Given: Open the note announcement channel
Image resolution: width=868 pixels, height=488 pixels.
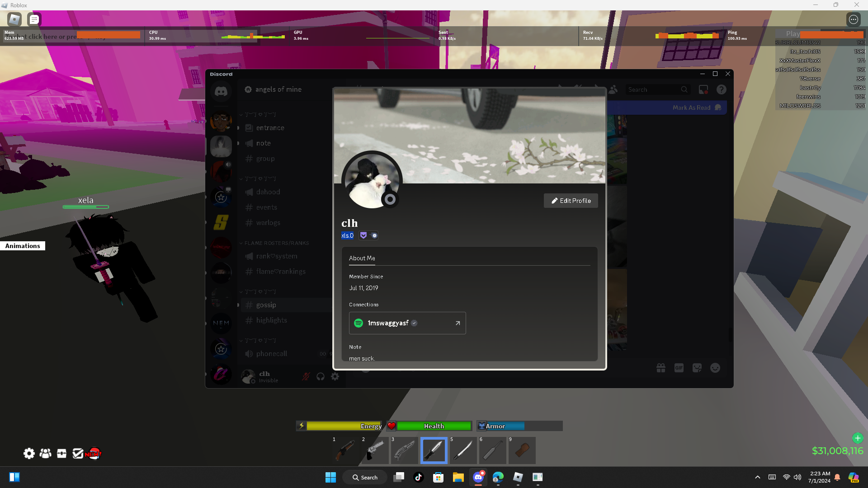Looking at the screenshot, I should 287,143.
